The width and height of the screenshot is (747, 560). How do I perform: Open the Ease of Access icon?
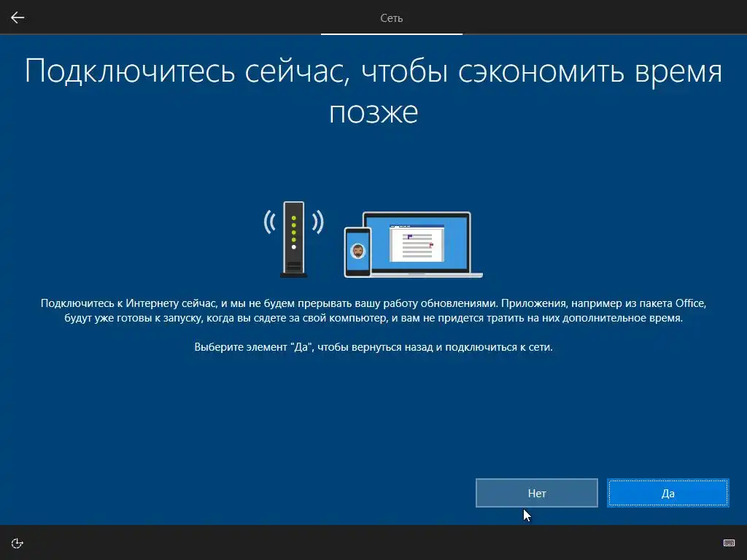[x=18, y=543]
